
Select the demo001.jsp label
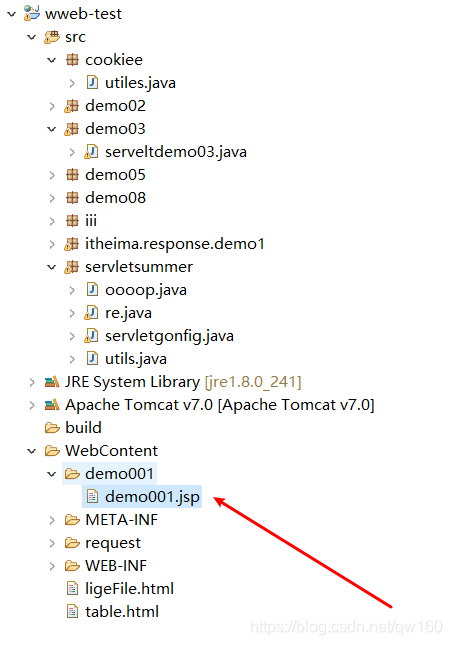click(x=152, y=497)
